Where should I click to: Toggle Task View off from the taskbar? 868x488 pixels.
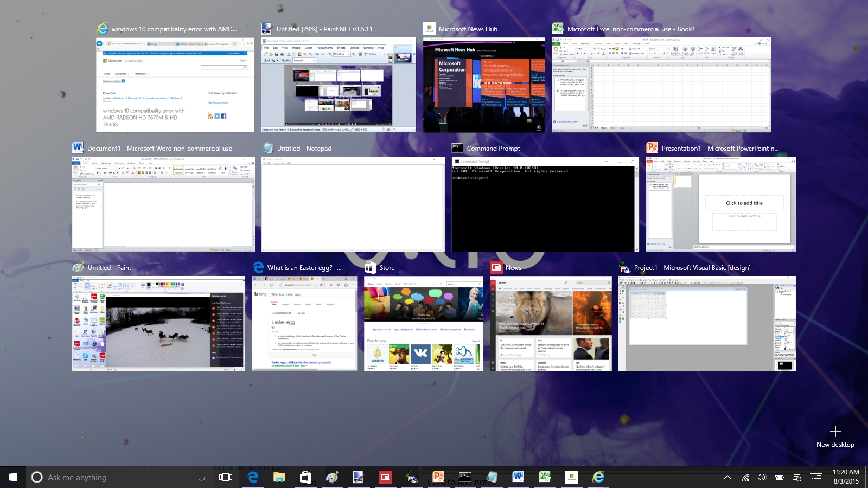pyautogui.click(x=226, y=477)
